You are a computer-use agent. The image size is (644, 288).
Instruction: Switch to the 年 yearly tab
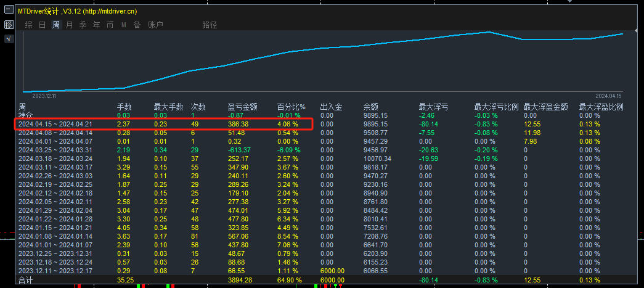(x=97, y=25)
